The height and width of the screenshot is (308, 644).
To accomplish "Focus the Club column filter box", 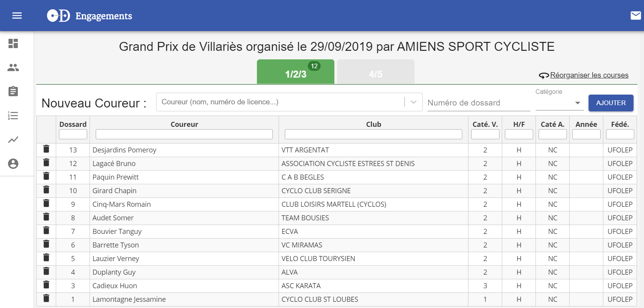I will [374, 134].
